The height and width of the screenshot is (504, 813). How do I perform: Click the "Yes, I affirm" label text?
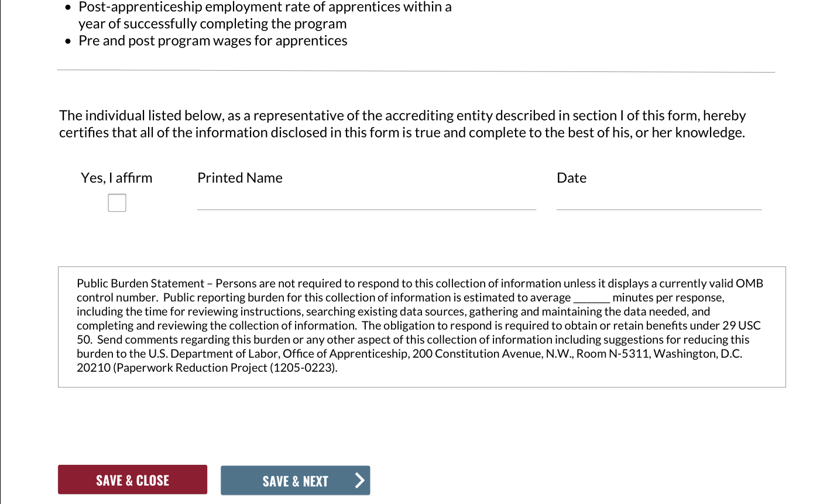click(116, 178)
